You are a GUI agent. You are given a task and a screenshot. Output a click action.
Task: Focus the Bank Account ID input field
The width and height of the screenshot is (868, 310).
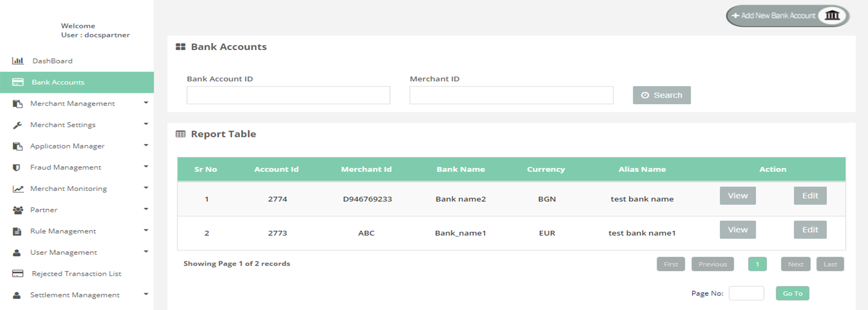point(288,95)
